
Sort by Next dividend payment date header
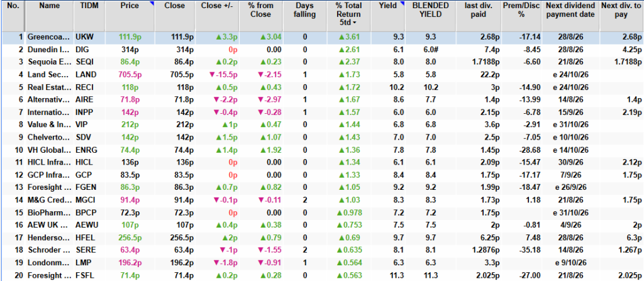(570, 10)
